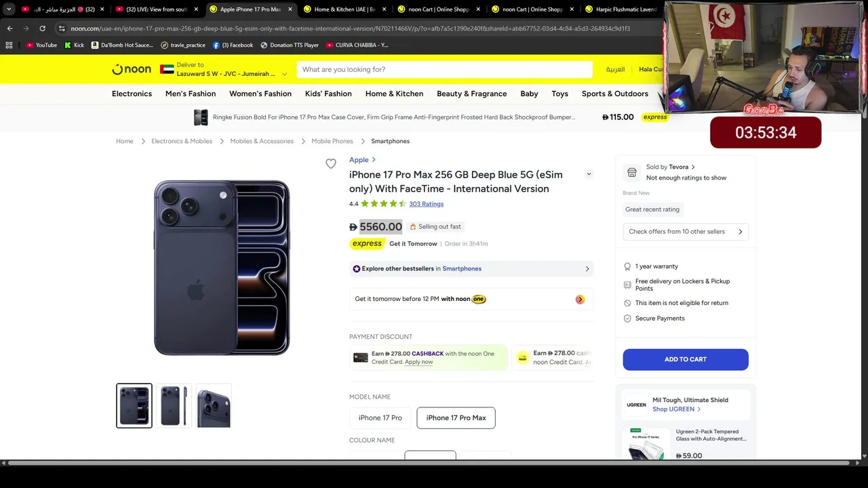Select the second side-view product thumbnail
This screenshot has width=868, height=488.
point(174,405)
